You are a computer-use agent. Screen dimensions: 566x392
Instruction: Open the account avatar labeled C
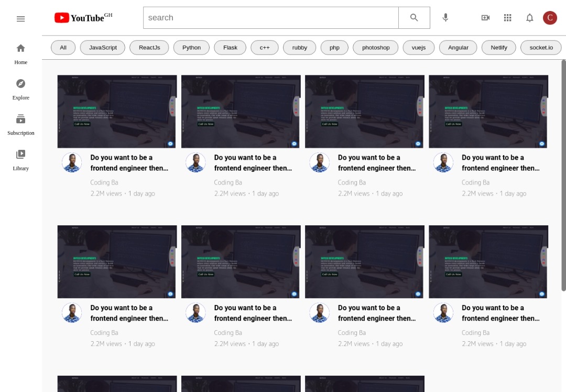click(x=550, y=18)
